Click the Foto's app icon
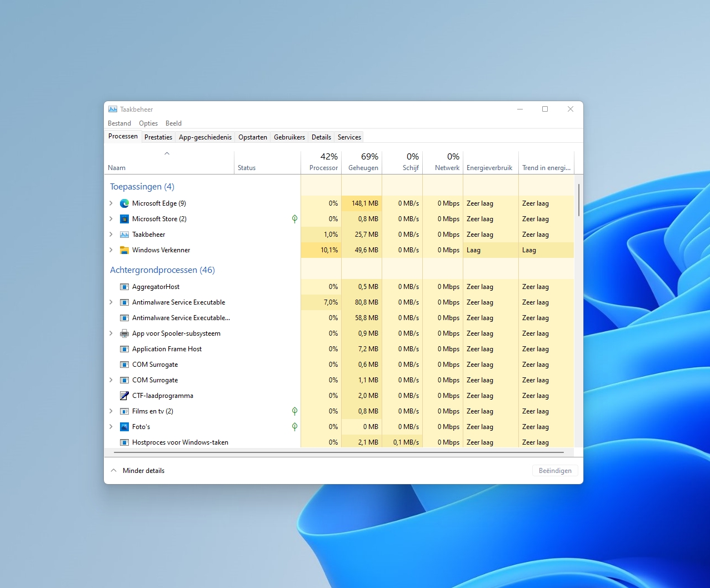 124,427
